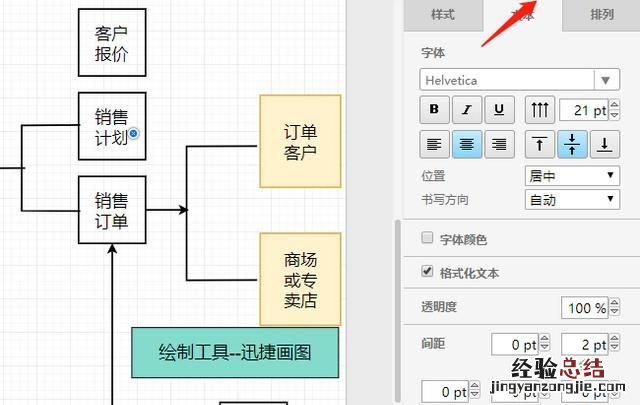This screenshot has width=640, height=405.
Task: Increase the 间距 2 pt stepper
Action: (x=615, y=339)
